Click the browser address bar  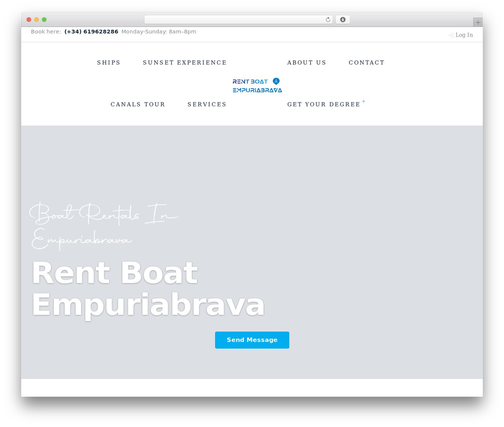[x=238, y=20]
